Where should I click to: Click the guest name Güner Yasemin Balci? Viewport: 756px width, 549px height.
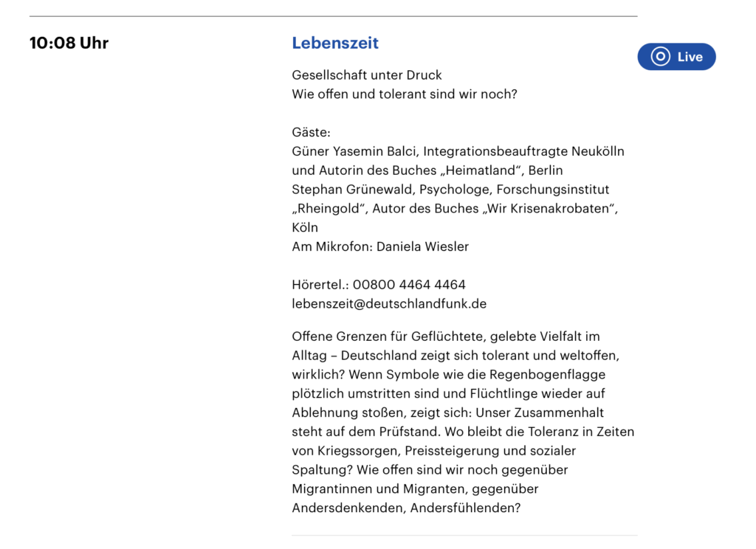(x=355, y=151)
